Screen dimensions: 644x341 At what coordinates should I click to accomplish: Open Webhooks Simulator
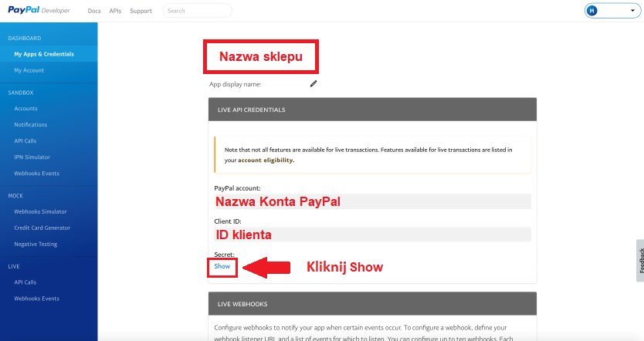tap(41, 211)
